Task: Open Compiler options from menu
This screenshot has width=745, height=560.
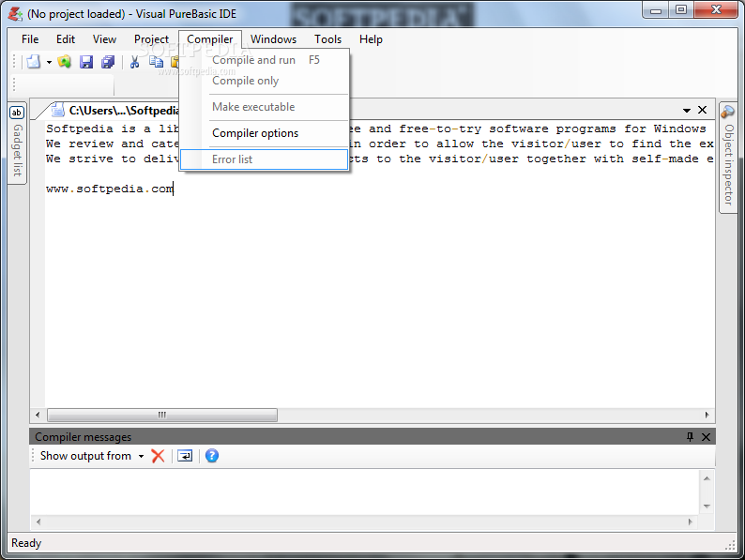Action: [265, 133]
